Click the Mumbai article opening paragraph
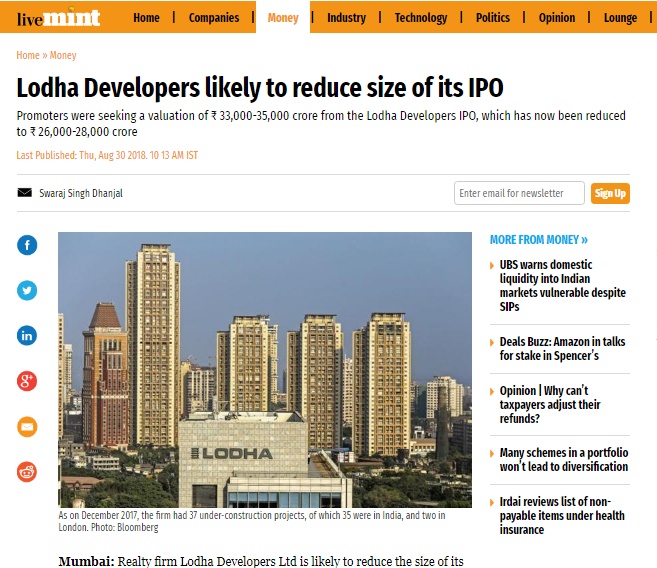This screenshot has width=657, height=568. pos(261,561)
